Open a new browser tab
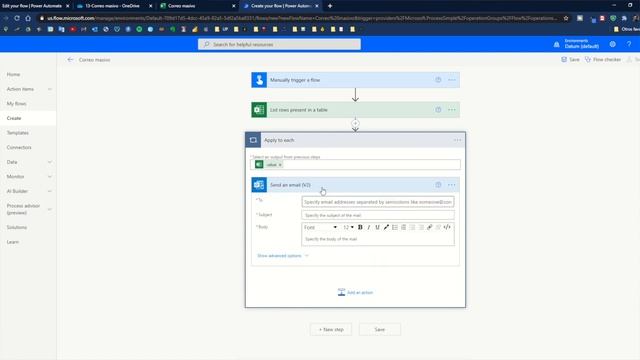 coord(330,6)
